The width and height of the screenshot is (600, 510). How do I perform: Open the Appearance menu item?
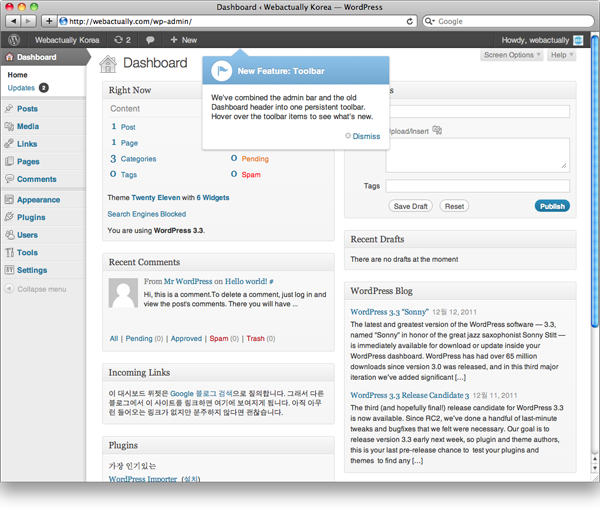[38, 200]
